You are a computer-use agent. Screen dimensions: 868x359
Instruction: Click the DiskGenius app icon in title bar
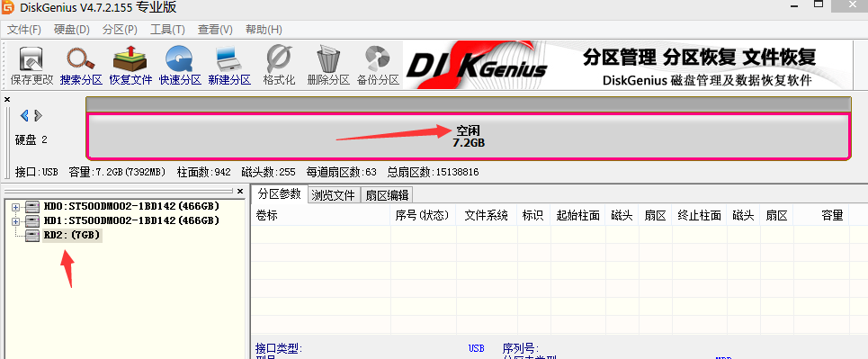(8, 8)
